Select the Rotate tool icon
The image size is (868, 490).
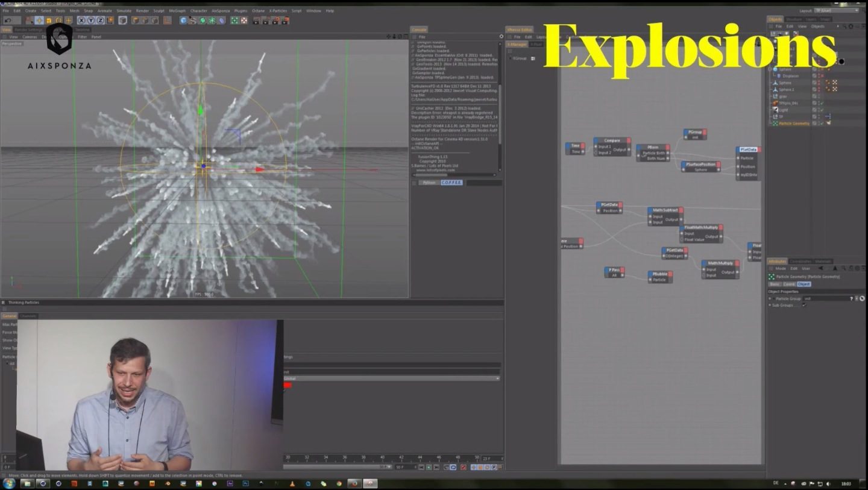point(58,20)
